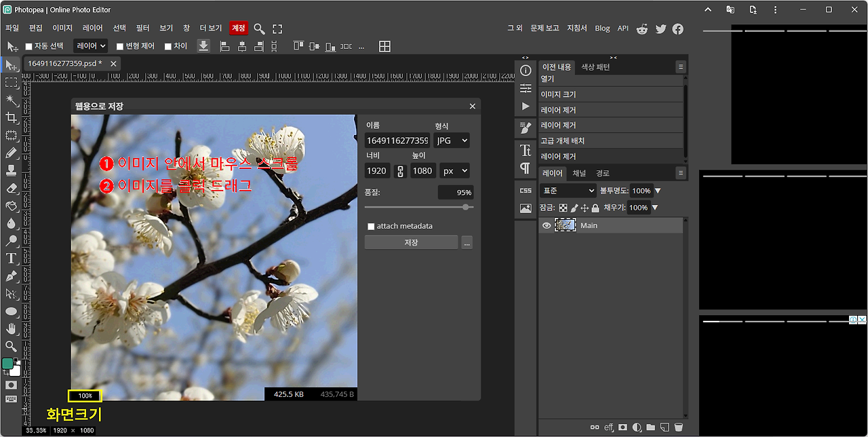Viewport: 868px width, 437px height.
Task: Check the attach metadata option
Action: (371, 226)
